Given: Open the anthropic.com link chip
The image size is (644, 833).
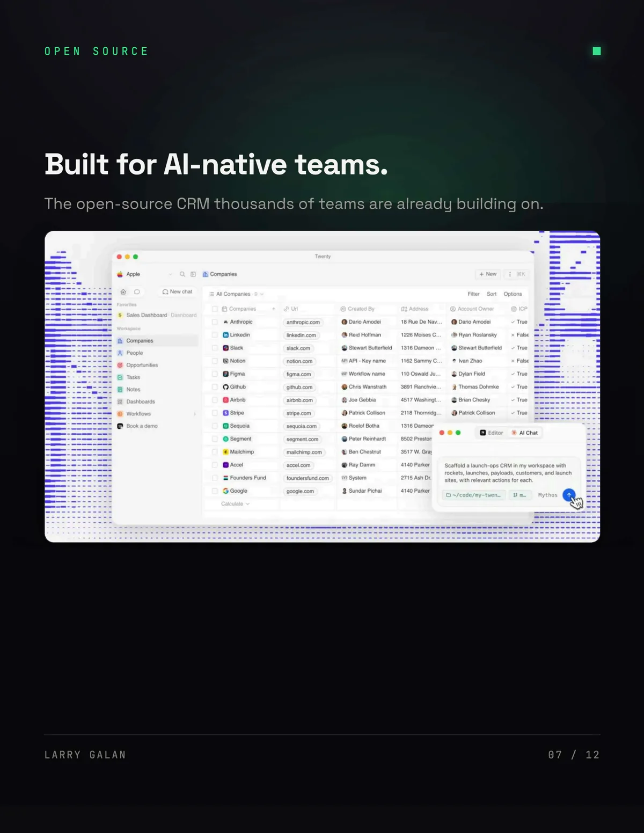Looking at the screenshot, I should tap(303, 323).
